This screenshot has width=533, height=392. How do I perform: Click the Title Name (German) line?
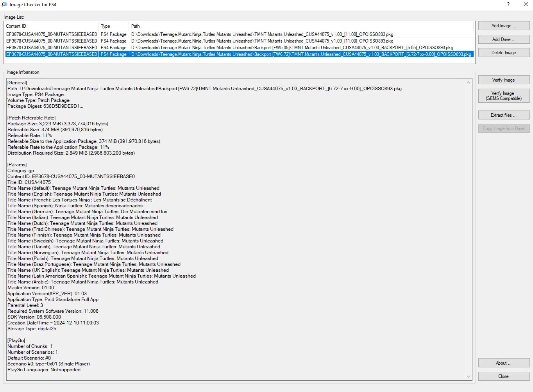tap(87, 212)
